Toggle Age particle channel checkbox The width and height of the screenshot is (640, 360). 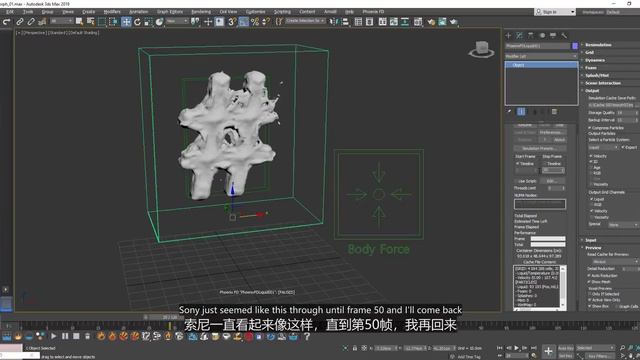pyautogui.click(x=591, y=167)
